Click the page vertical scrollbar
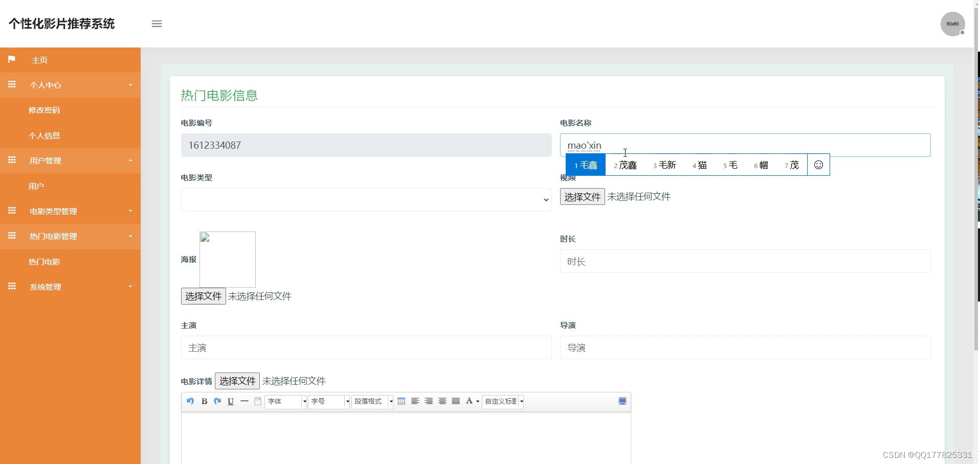 pos(976,179)
